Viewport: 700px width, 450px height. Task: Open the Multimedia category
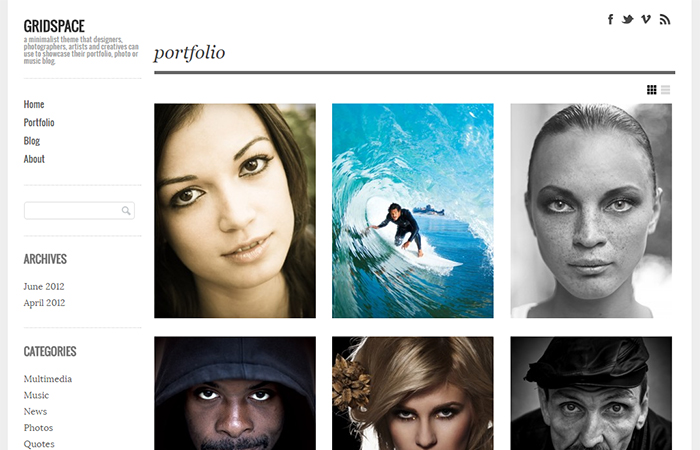pos(48,379)
